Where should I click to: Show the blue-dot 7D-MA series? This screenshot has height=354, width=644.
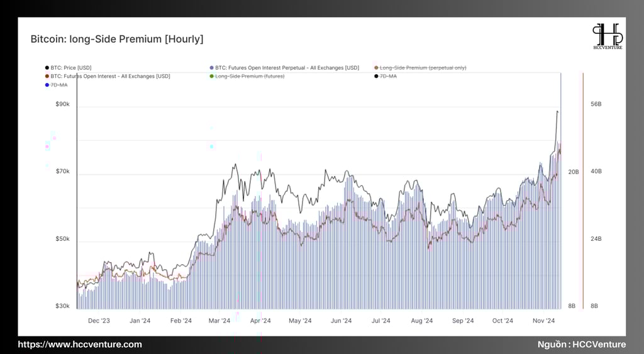coord(56,85)
